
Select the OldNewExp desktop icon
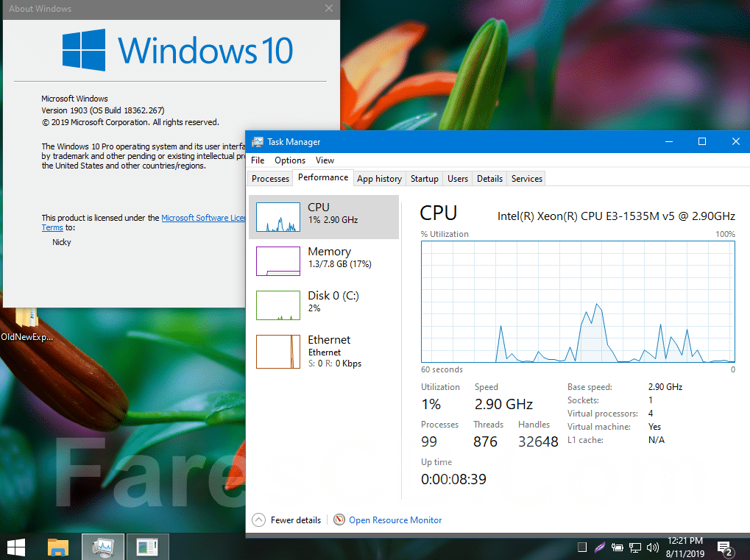click(26, 325)
